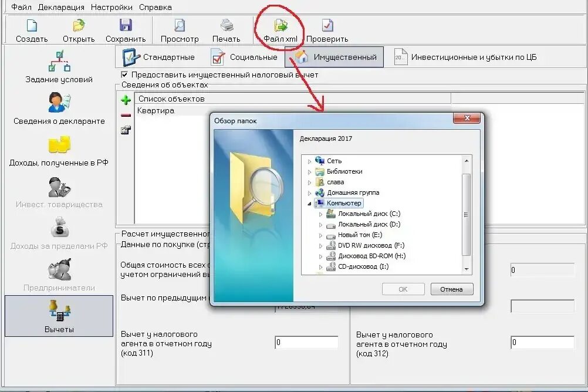588x392 pixels.
Task: Click the folder tree scrollbar thumb
Action: click(467, 215)
